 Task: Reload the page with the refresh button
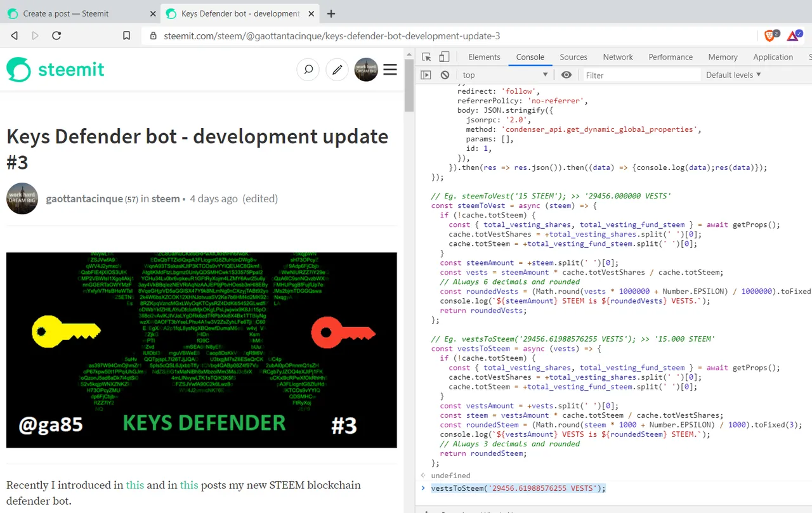[56, 36]
